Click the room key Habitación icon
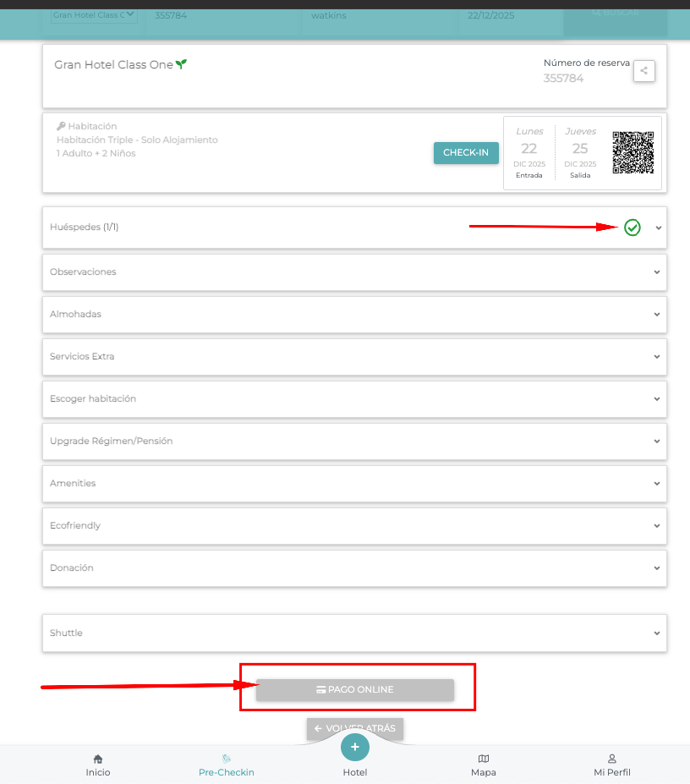Screen dimensions: 690x784 [x=61, y=127]
